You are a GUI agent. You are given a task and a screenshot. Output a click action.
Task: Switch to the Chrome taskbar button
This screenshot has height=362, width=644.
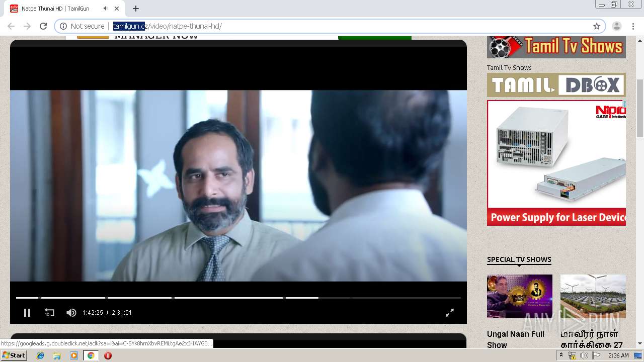pos(91,355)
